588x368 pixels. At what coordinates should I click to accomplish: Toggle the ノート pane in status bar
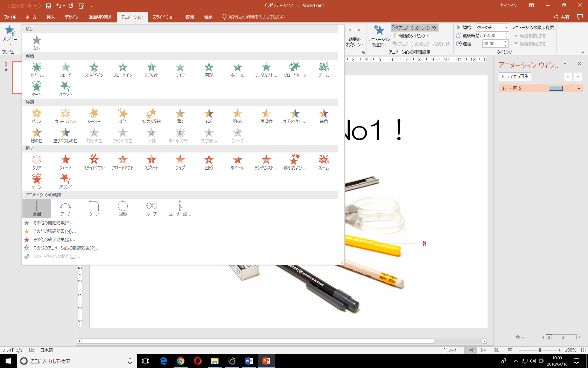450,350
